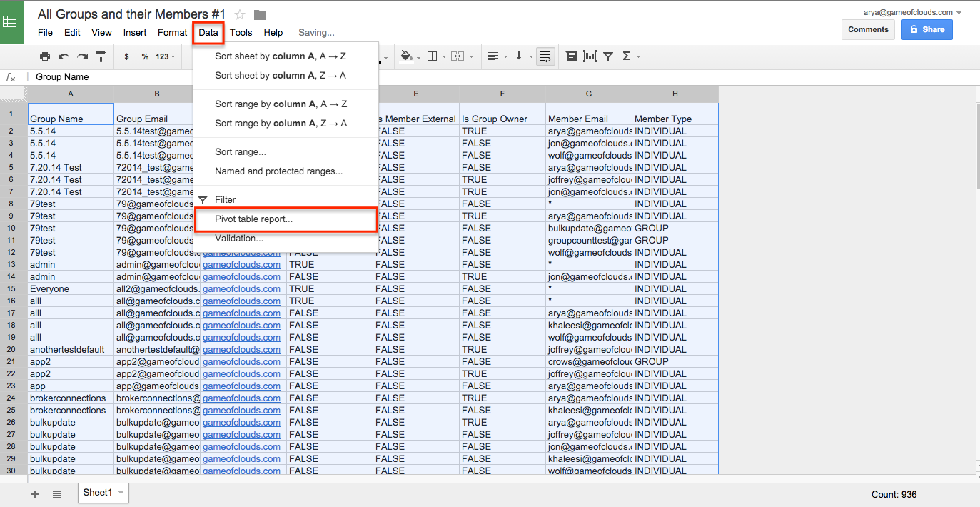Viewport: 980px width, 507px height.
Task: Click the toolbar Filter funnel icon
Action: point(608,56)
